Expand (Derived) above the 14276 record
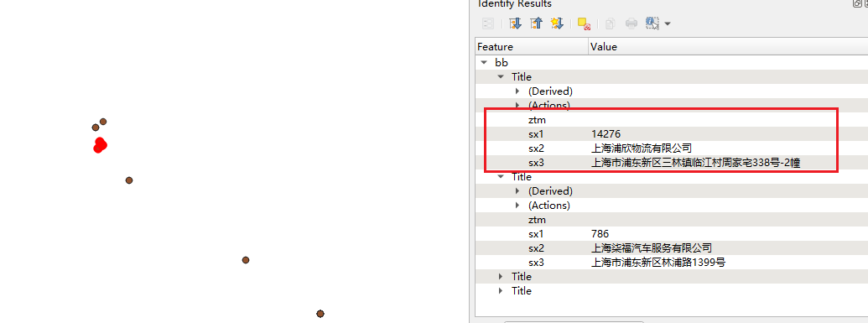This screenshot has width=868, height=323. (x=517, y=91)
